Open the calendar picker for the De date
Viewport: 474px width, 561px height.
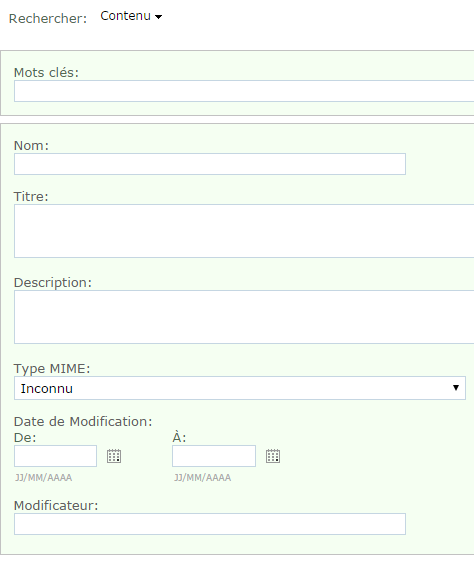114,456
